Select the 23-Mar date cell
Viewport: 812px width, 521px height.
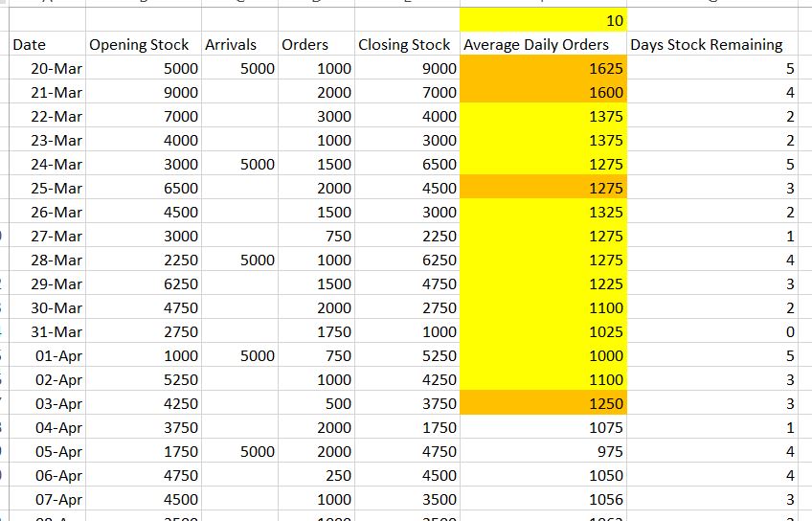[47, 141]
